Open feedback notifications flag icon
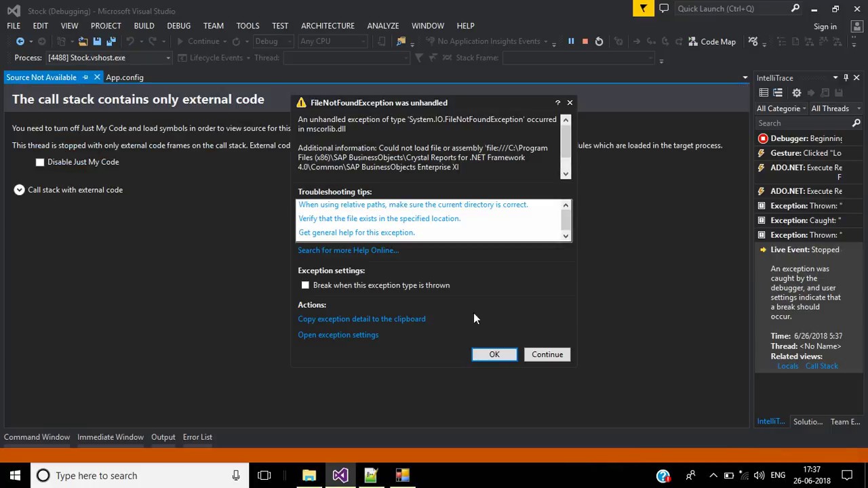 [x=643, y=8]
